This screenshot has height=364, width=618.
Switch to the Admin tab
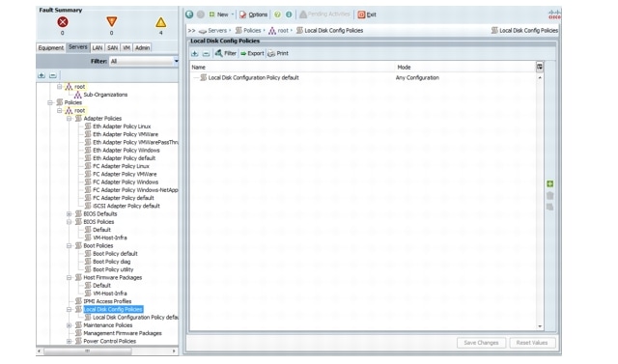142,47
